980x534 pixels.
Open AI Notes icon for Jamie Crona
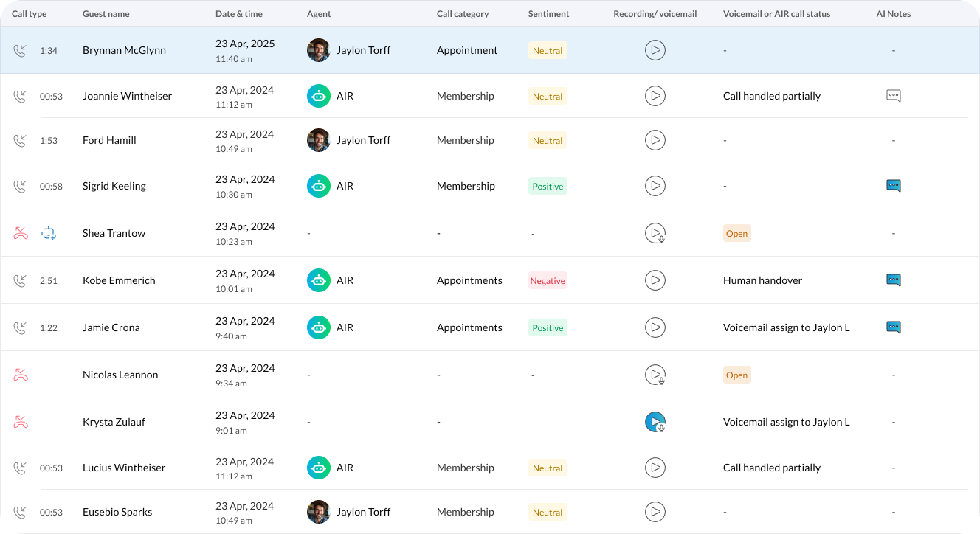pyautogui.click(x=893, y=327)
